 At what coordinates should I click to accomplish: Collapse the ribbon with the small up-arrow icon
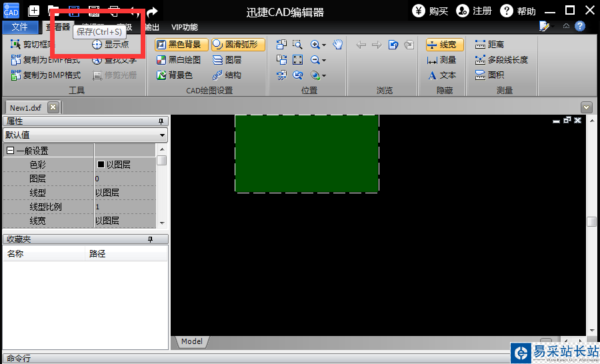coord(566,26)
